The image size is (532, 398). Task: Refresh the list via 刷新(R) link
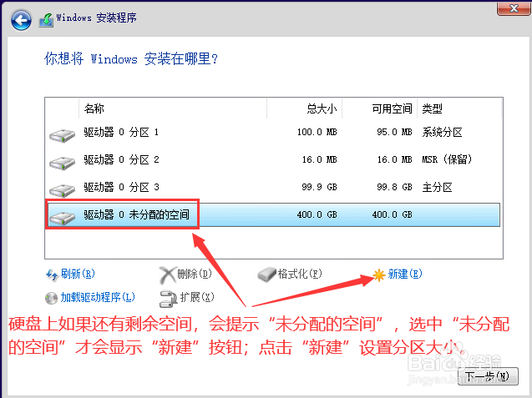point(78,274)
